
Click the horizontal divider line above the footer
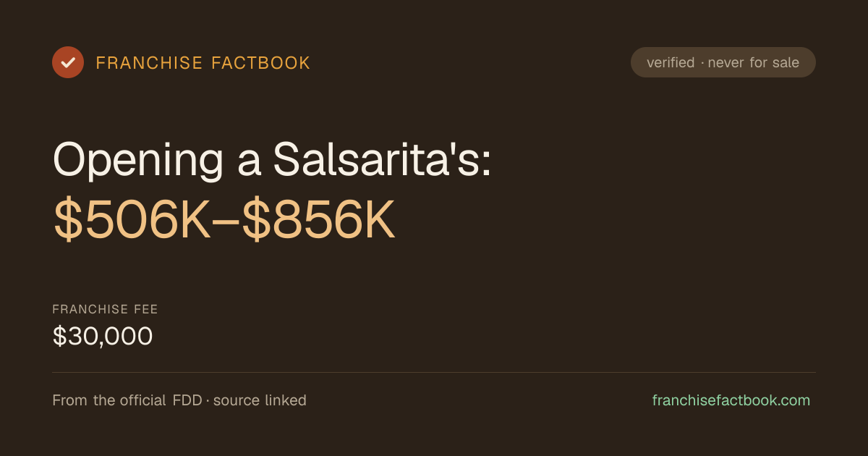tap(434, 373)
